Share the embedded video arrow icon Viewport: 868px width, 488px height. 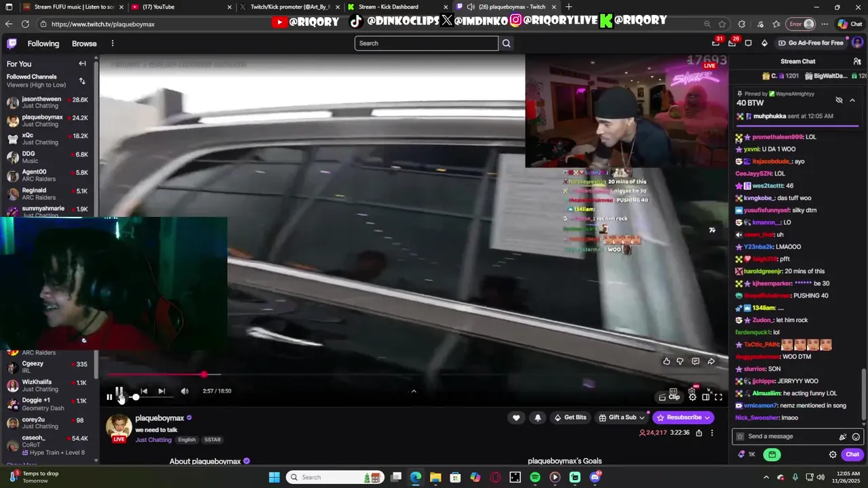point(711,361)
